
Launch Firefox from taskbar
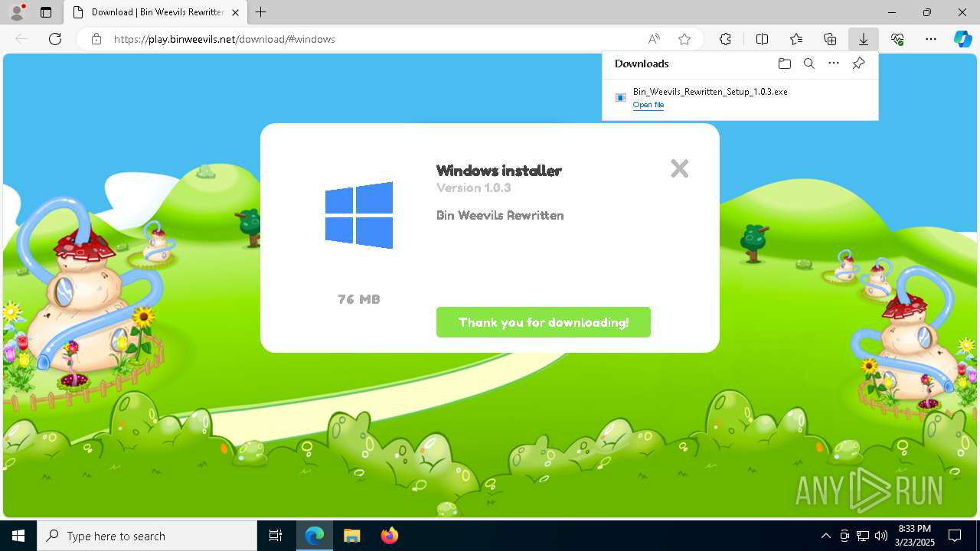tap(390, 536)
